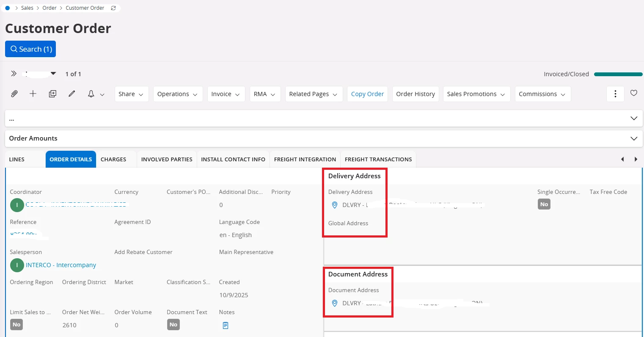Go to Customer Order in breadcrumb
Screen dimensions: 644x337
coord(85,8)
